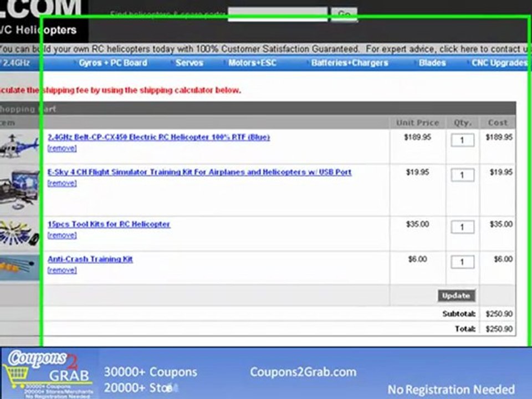Viewport: 532px width, 399px height.
Task: Click quantity field for the Flight Simulator kit
Action: pos(462,175)
